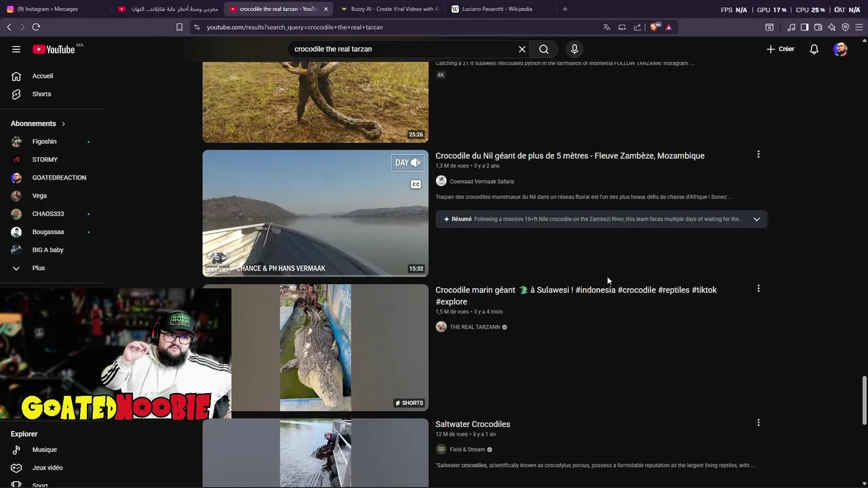Switch to Luciano Pavarotti Wikipedia tab
The width and height of the screenshot is (868, 488).
pyautogui.click(x=501, y=9)
